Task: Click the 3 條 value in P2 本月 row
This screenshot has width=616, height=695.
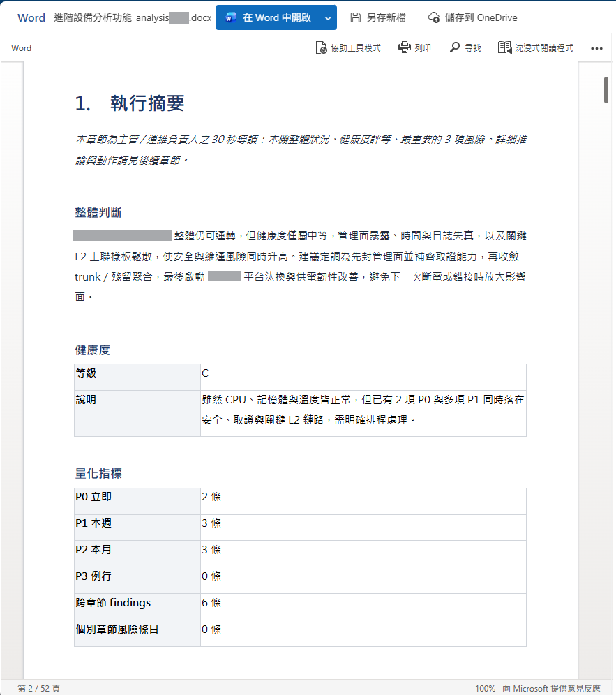Action: 211,550
